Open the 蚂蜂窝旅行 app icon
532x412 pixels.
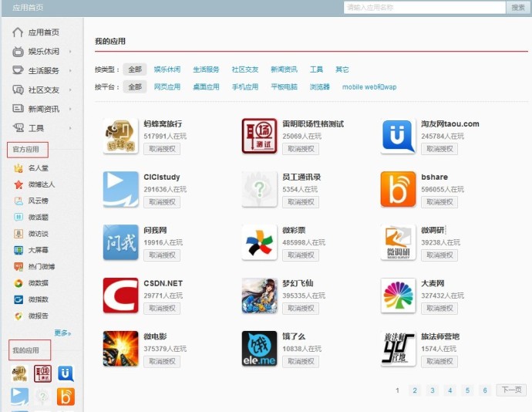(120, 137)
